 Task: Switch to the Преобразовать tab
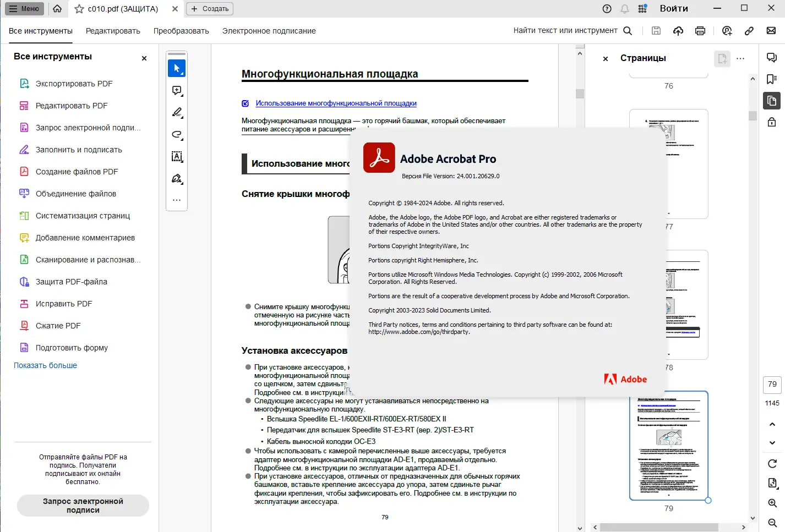(182, 31)
